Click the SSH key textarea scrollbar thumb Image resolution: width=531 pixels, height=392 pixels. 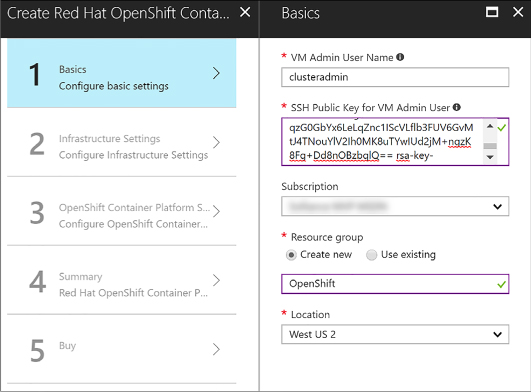tap(490, 146)
